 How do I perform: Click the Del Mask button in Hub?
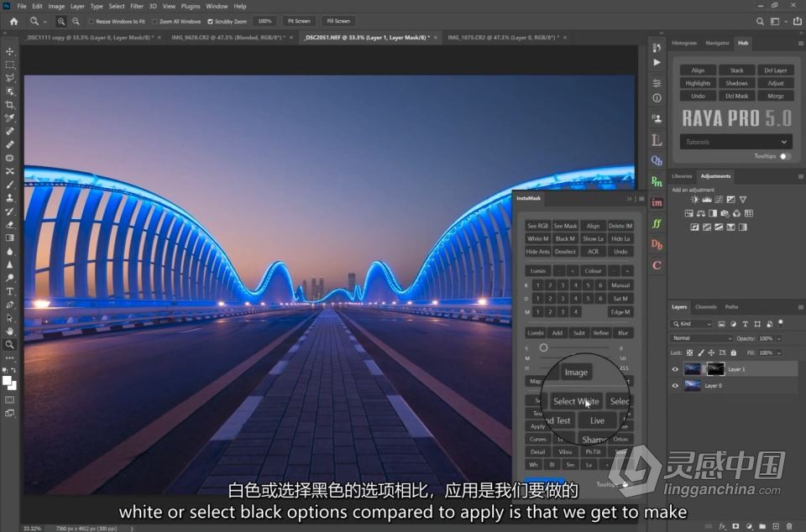point(736,96)
